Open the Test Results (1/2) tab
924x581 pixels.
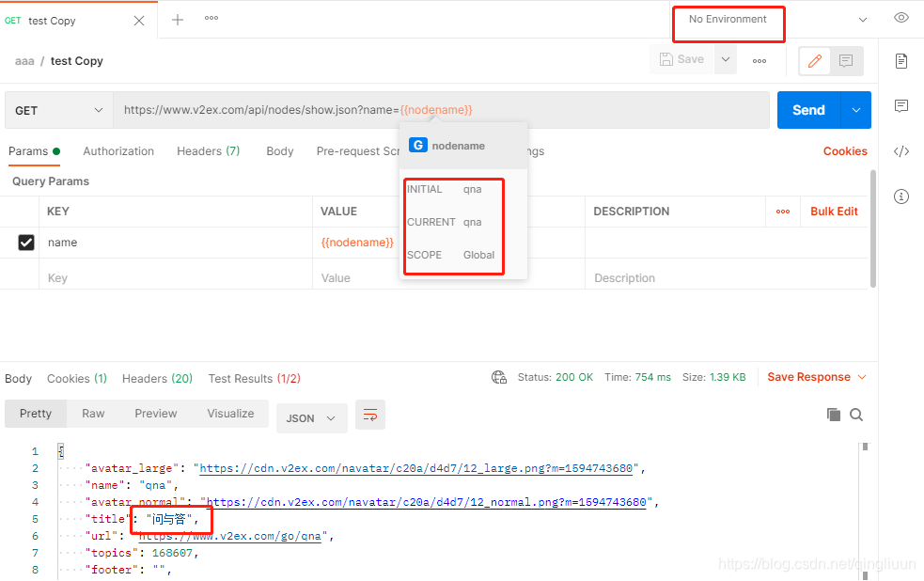(254, 378)
